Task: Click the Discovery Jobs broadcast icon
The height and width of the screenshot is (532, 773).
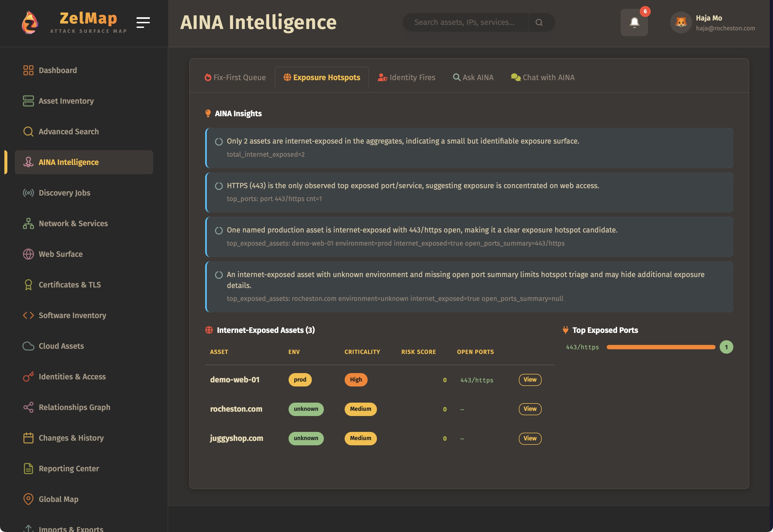Action: pos(28,193)
